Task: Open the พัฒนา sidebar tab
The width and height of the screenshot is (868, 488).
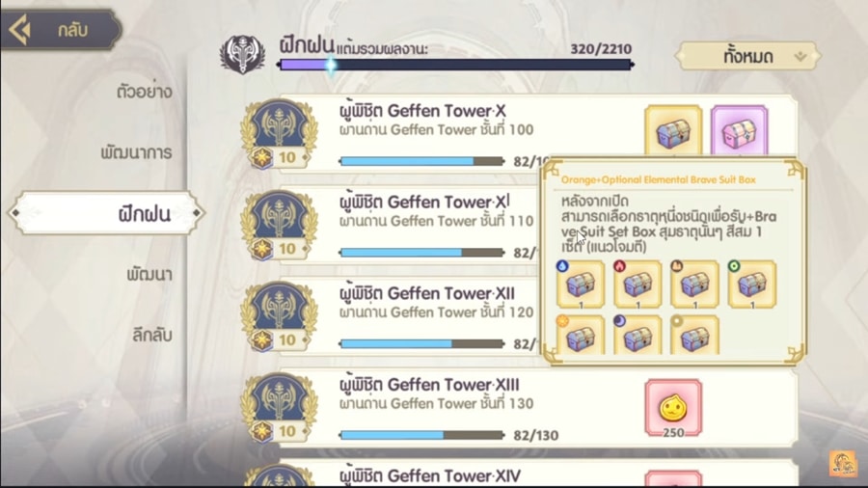Action: (x=149, y=274)
